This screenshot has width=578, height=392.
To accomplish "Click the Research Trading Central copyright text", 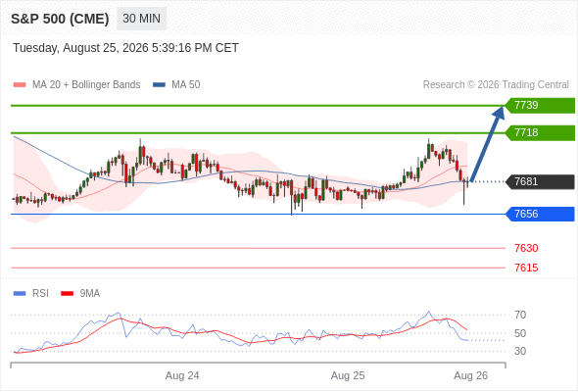I will click(x=496, y=85).
